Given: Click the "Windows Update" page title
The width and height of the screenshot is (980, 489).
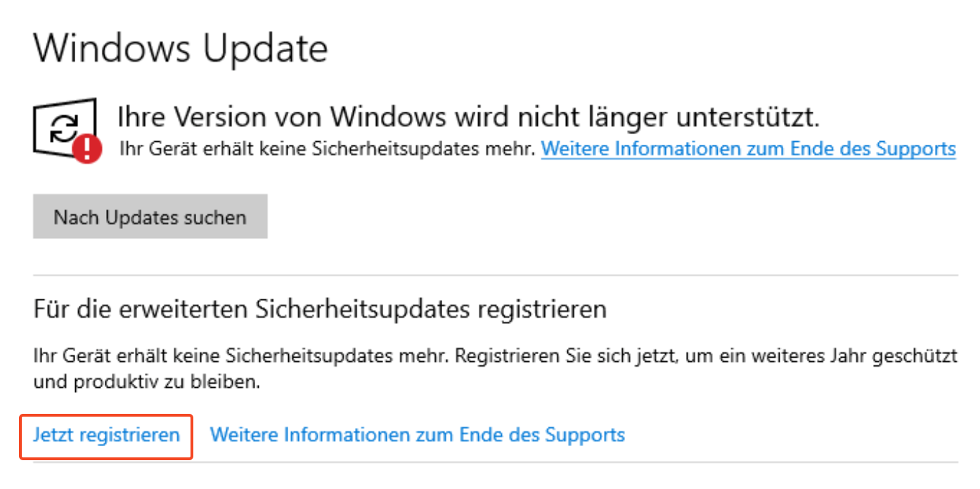Looking at the screenshot, I should tap(181, 48).
